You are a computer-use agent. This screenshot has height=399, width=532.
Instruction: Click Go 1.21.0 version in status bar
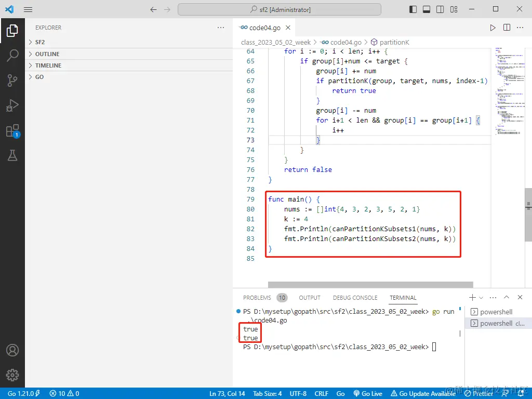coord(23,393)
